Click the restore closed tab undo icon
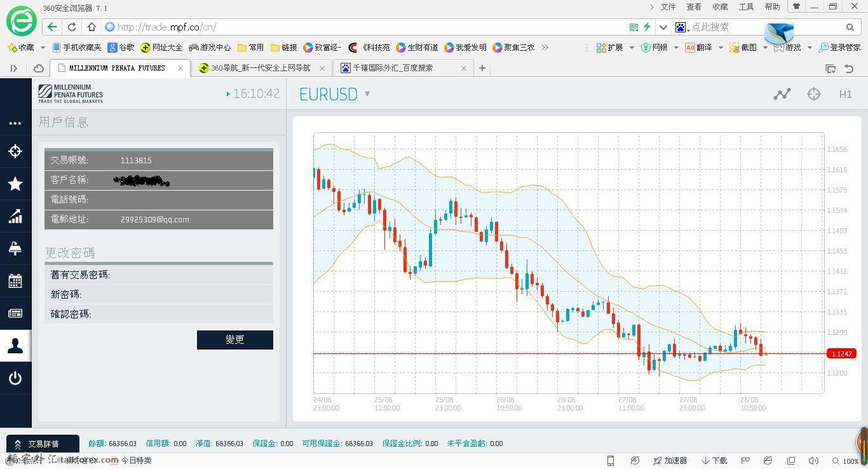868x469 pixels. 849,68
